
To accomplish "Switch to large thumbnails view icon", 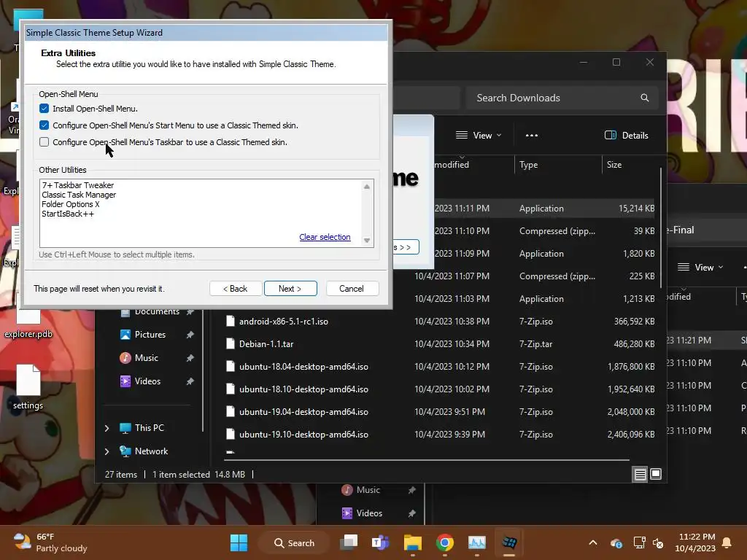I will [x=656, y=474].
